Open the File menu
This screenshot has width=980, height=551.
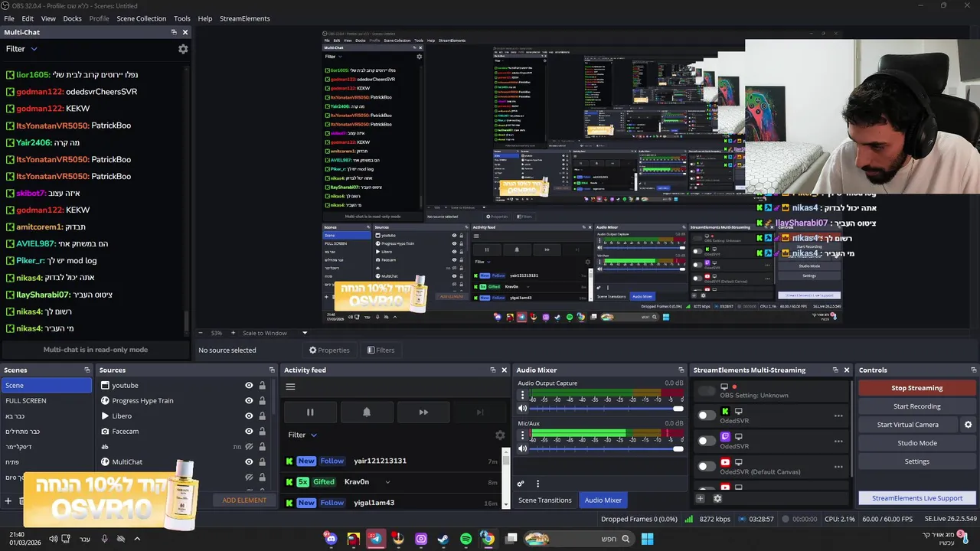9,18
